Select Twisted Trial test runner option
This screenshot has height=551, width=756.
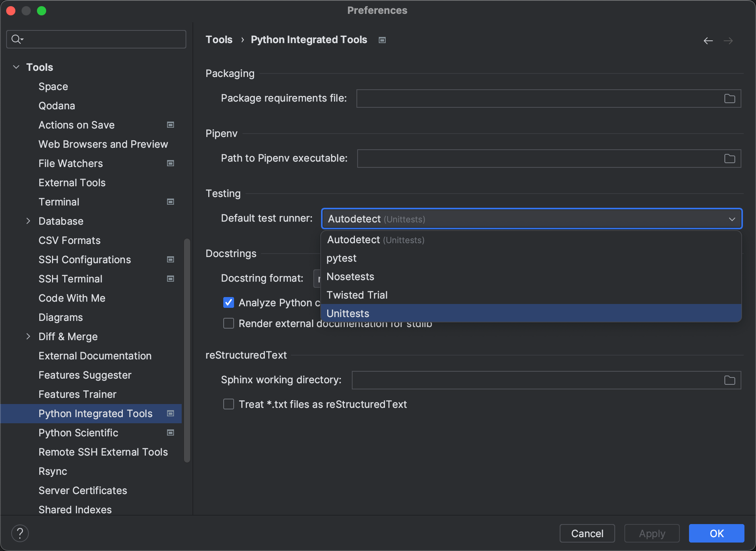(357, 295)
